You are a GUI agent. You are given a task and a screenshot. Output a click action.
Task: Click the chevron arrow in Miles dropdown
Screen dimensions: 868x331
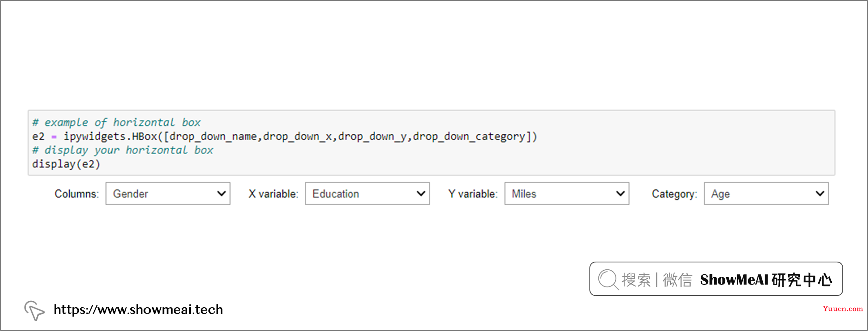point(620,193)
